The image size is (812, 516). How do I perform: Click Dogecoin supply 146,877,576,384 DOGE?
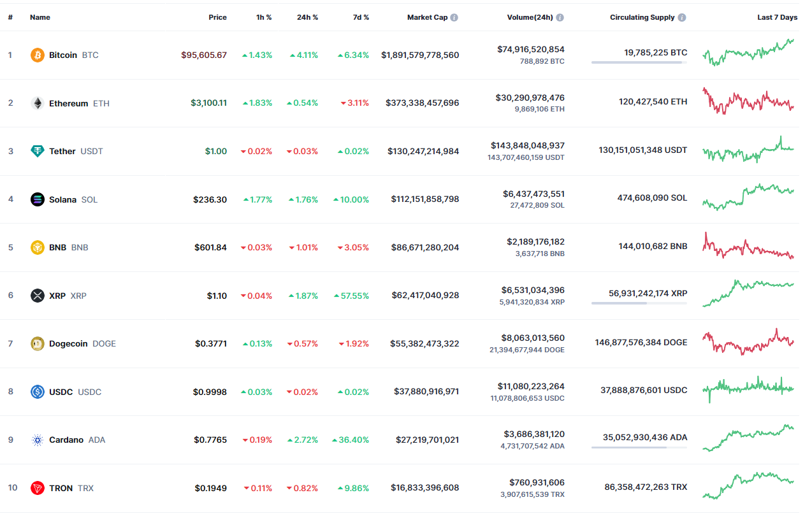[x=641, y=343]
